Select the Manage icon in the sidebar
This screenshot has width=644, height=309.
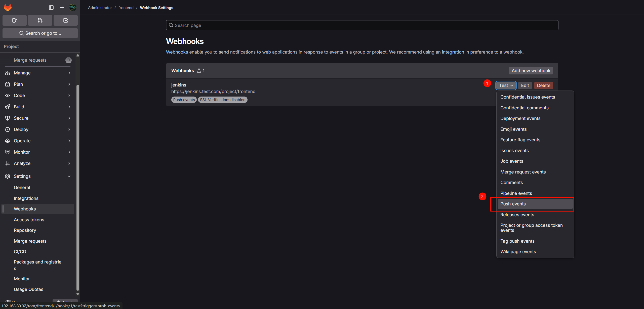click(8, 73)
